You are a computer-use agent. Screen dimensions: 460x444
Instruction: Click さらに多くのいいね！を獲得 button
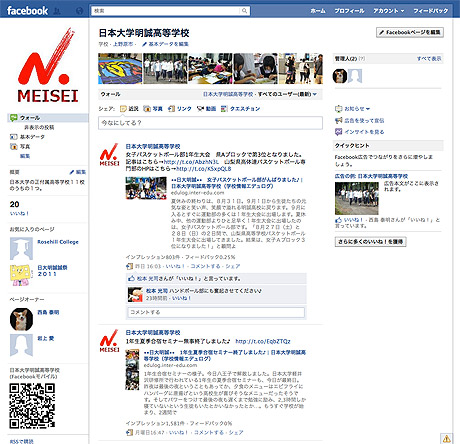pyautogui.click(x=370, y=242)
